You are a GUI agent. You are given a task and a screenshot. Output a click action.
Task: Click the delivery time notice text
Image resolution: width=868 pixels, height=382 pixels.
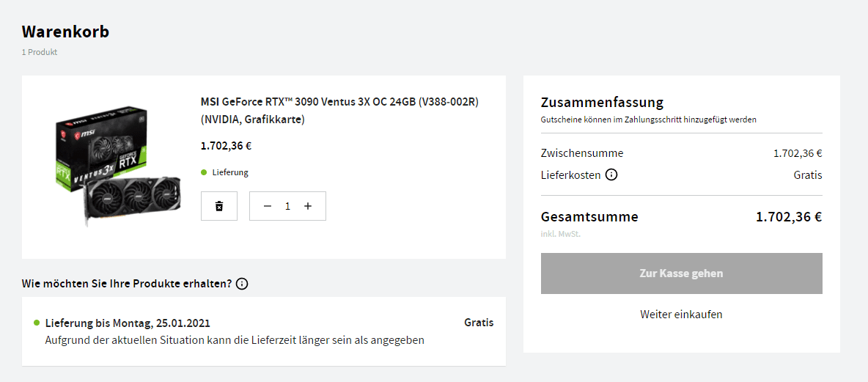[x=235, y=340]
